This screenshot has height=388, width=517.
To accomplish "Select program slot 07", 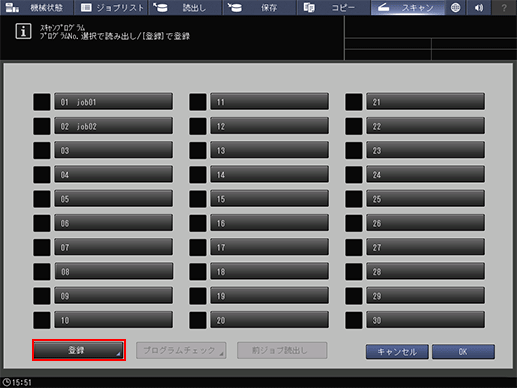I will [114, 247].
